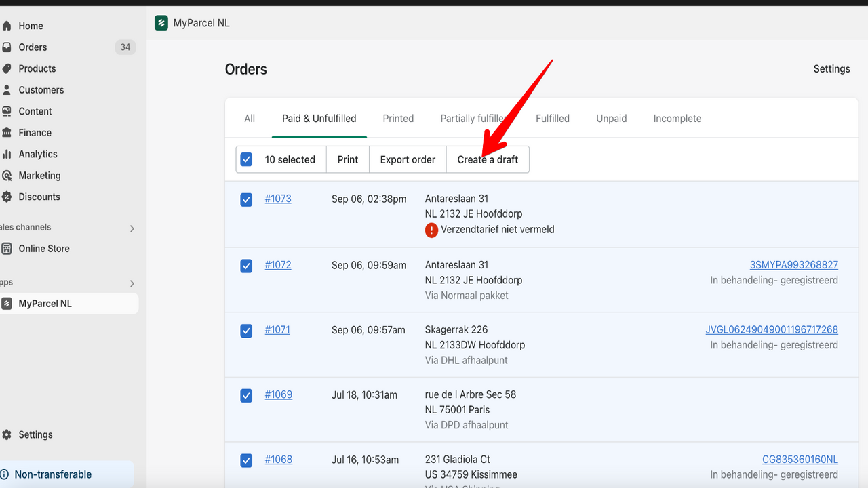The width and height of the screenshot is (868, 488).
Task: Open order #1071 link
Action: [x=277, y=330]
